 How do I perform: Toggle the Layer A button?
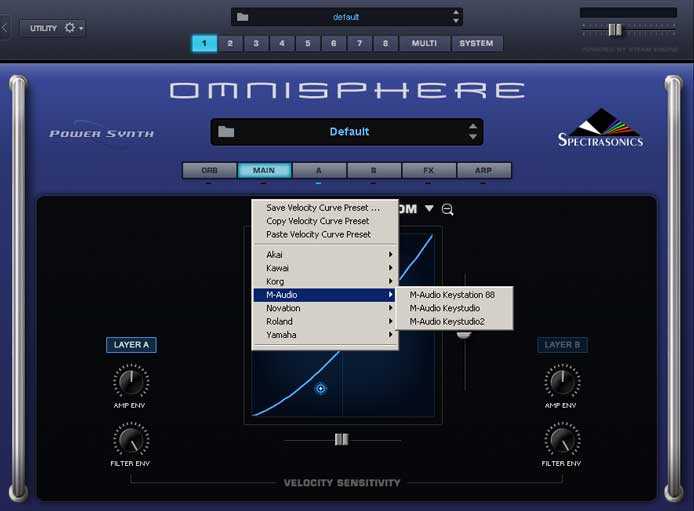click(x=131, y=345)
